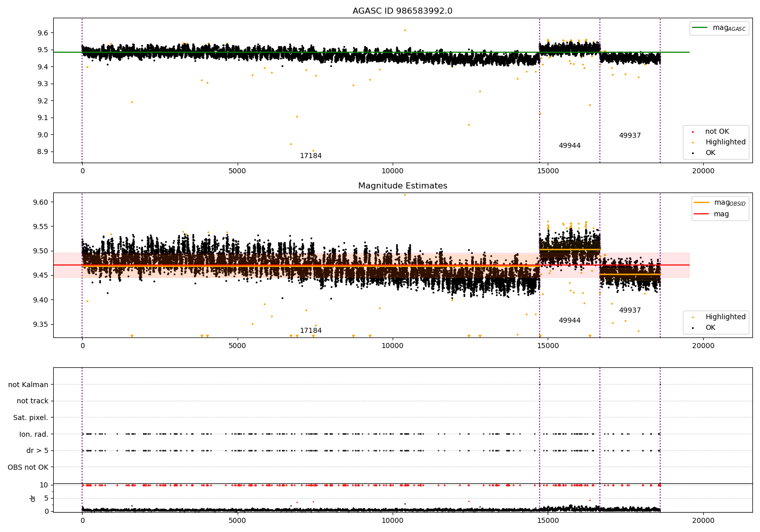Image resolution: width=760 pixels, height=532 pixels.
Task: Click obsid label 49937 in AGASC ID plot
Action: tap(630, 136)
